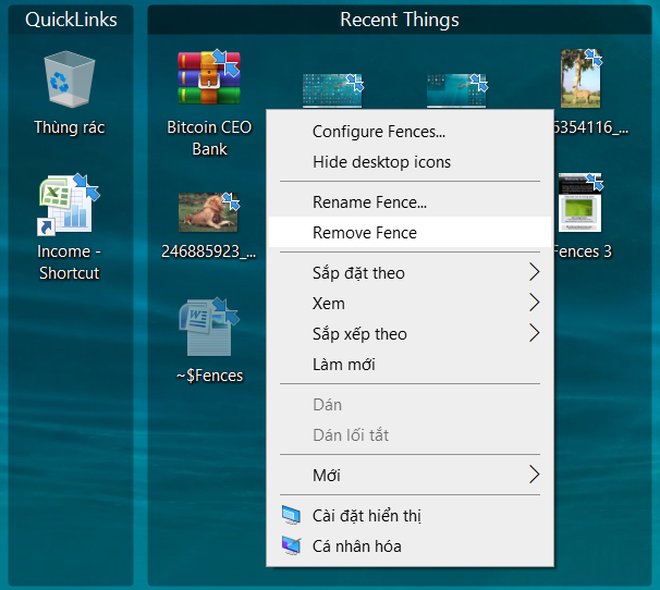
Task: Click the Recent Things fence title
Action: tap(399, 20)
